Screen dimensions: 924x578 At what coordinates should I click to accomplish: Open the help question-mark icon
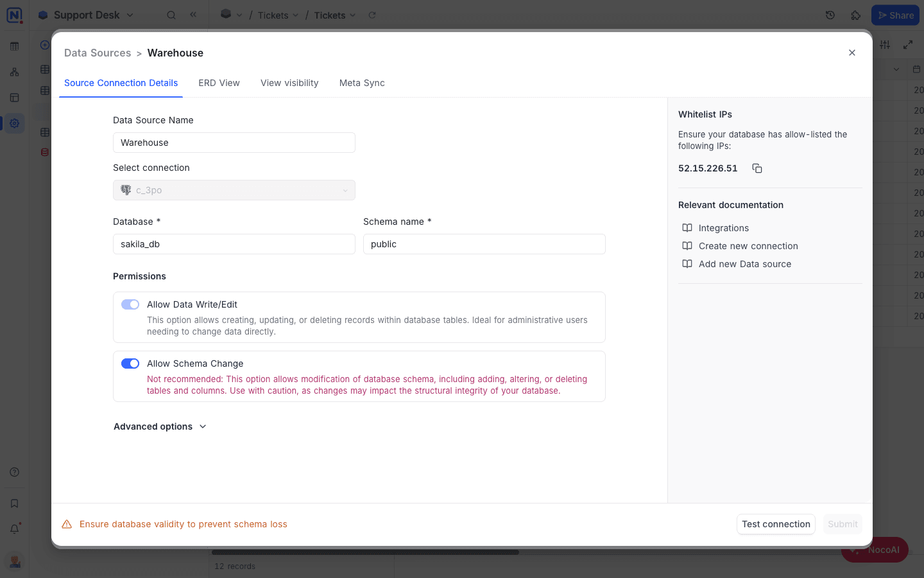coord(14,472)
